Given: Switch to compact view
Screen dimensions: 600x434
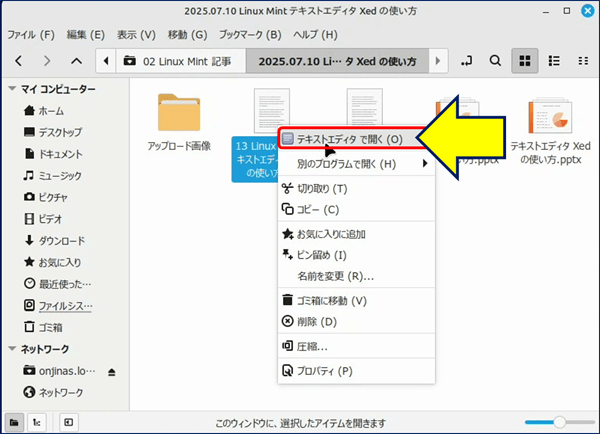Looking at the screenshot, I should click(583, 61).
